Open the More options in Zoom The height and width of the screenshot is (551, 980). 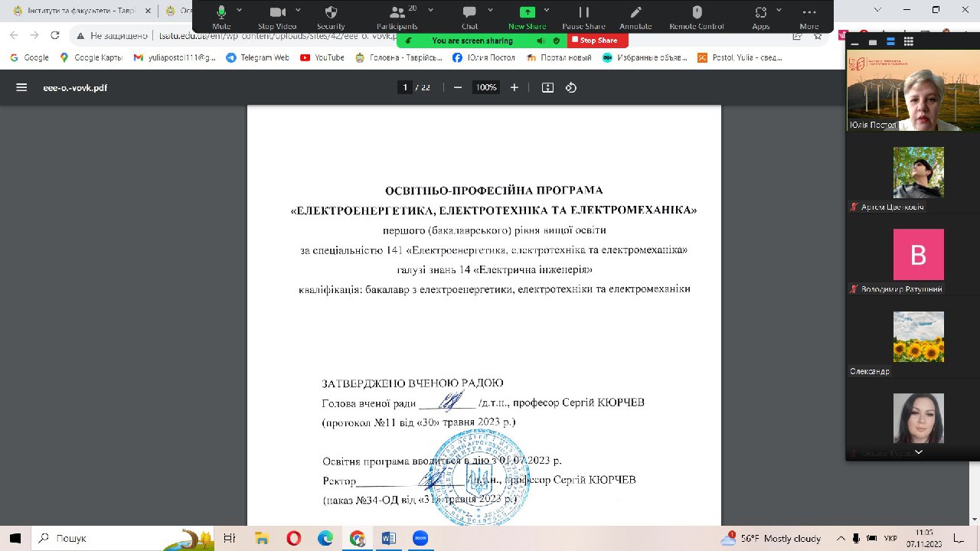tap(809, 16)
